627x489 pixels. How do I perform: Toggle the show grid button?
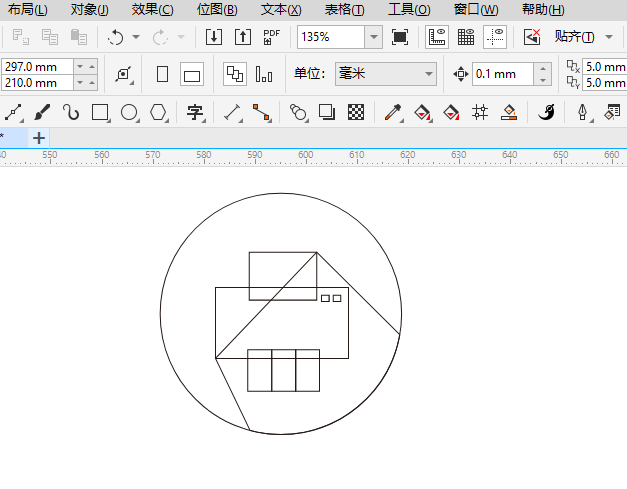coord(466,37)
